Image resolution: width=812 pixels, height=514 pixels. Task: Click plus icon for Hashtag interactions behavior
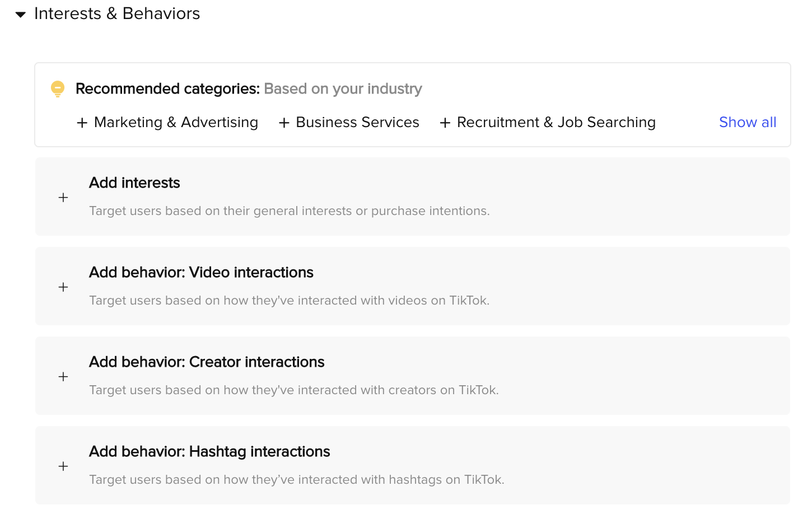[63, 466]
